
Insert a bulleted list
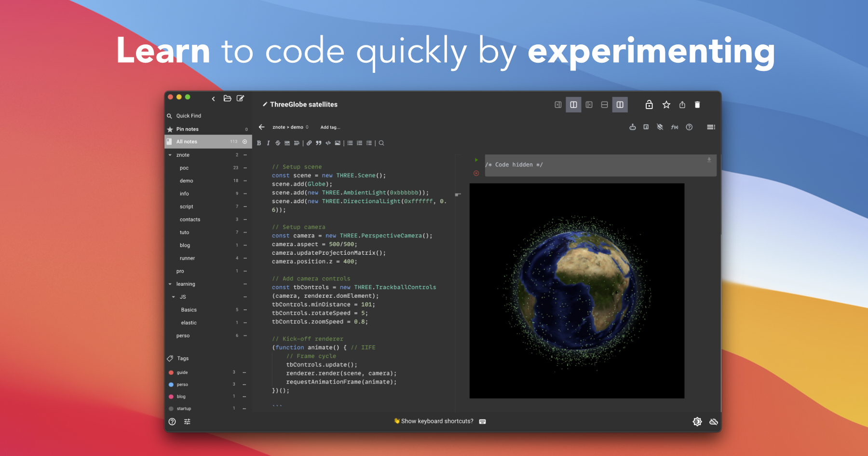[350, 143]
